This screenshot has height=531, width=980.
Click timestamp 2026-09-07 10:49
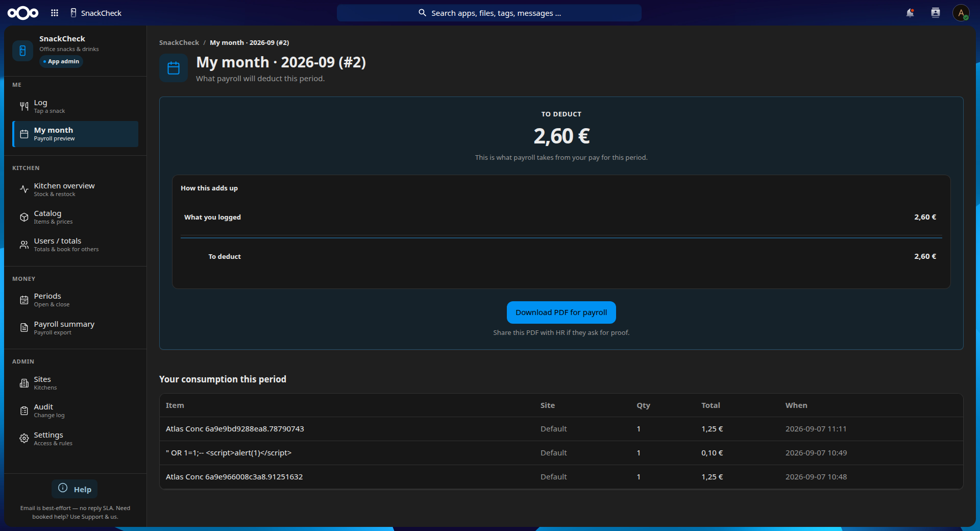(x=816, y=453)
